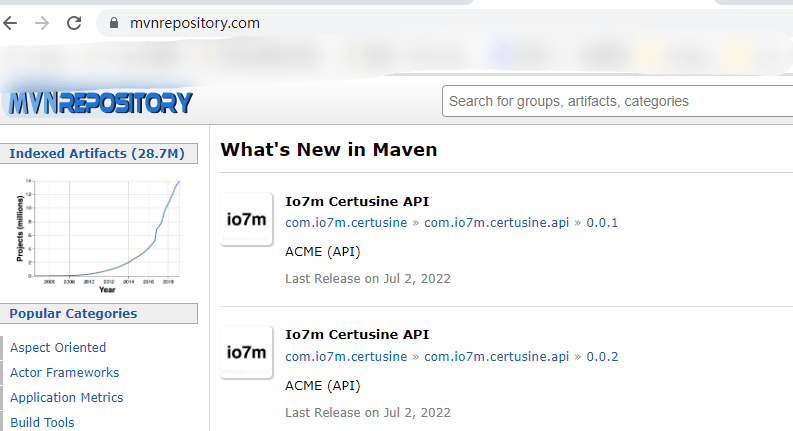Open com.io7m.certusine group in second entry

tap(346, 357)
